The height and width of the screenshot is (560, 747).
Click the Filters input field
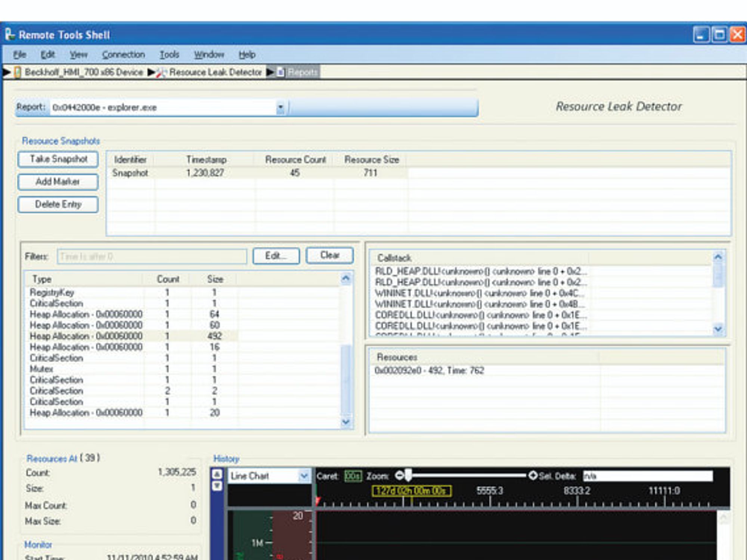click(x=152, y=256)
